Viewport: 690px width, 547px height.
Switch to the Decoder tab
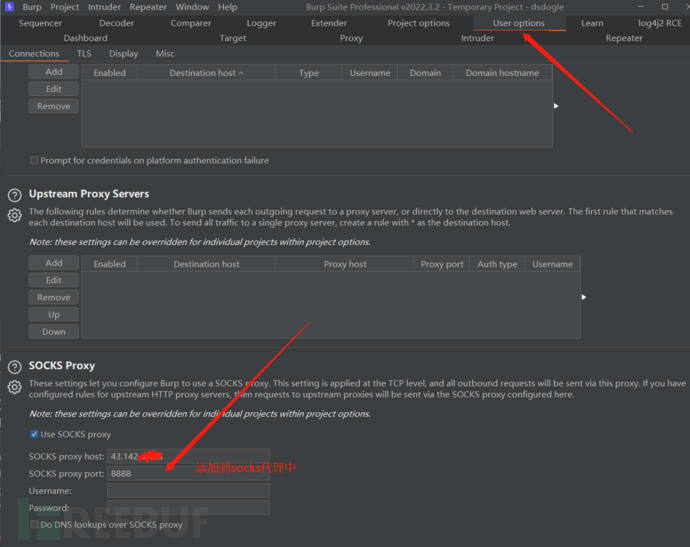click(117, 23)
